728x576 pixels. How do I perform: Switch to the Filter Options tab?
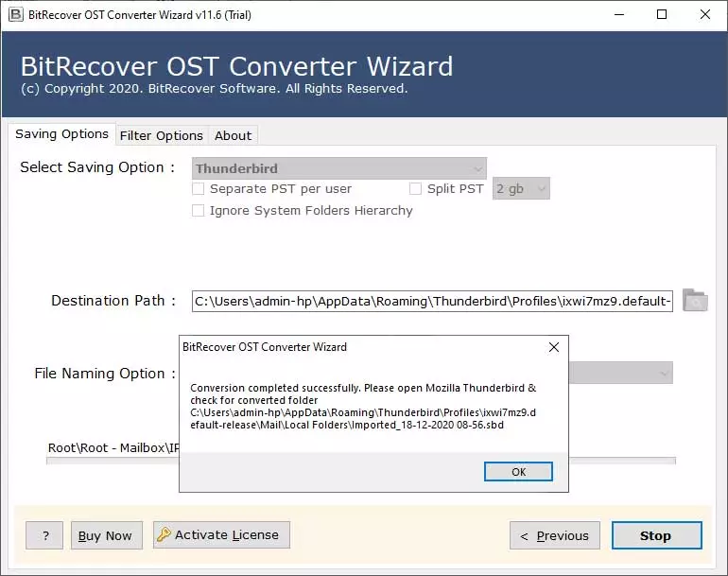click(x=161, y=135)
